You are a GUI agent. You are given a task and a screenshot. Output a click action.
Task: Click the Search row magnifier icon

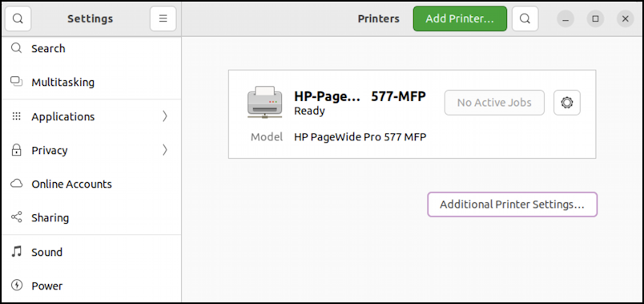(17, 48)
